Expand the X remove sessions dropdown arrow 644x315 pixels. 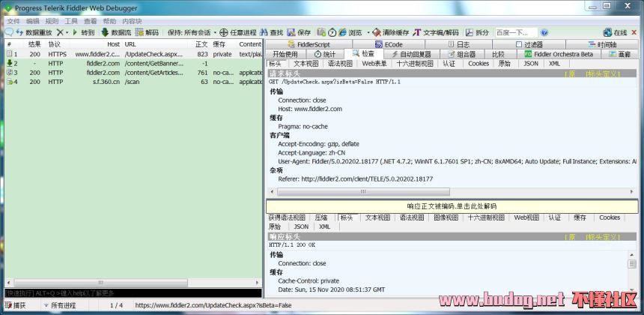[67, 33]
